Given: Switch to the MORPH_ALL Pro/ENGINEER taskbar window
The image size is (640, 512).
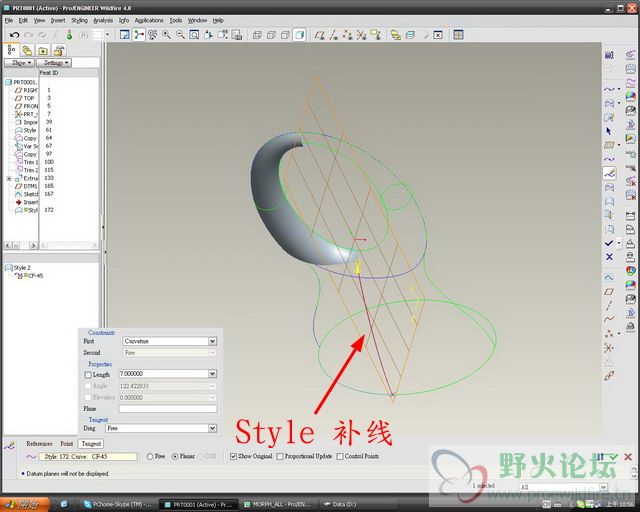Looking at the screenshot, I should point(278,505).
